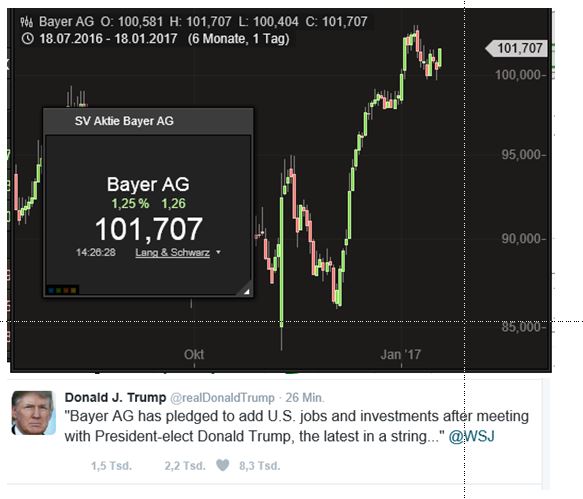Screen dimensions: 583x499
Task: Open the @WSJ mention link
Action: [471, 436]
